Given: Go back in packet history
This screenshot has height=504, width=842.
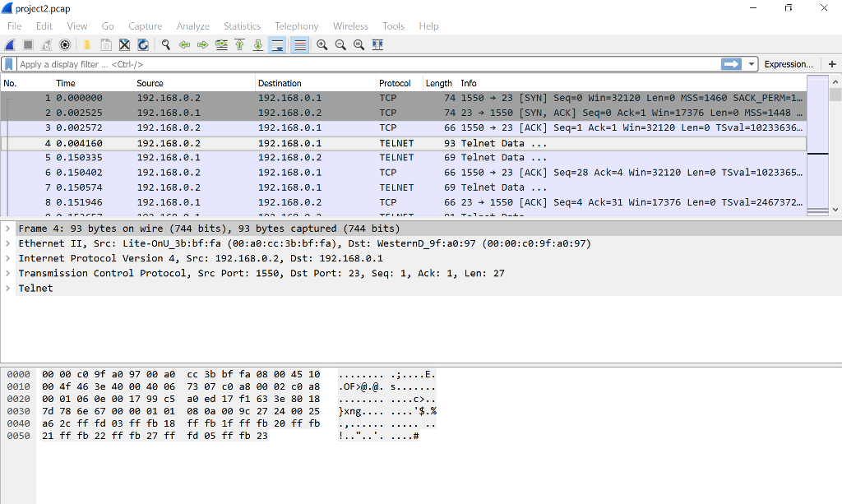Looking at the screenshot, I should pos(184,45).
